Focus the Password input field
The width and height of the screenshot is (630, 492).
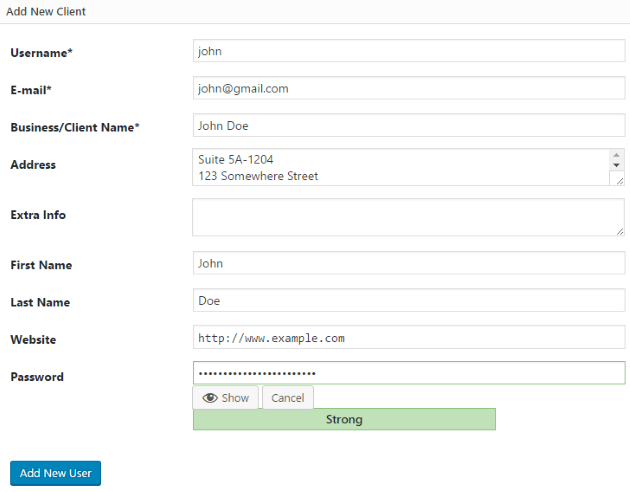[x=409, y=373]
